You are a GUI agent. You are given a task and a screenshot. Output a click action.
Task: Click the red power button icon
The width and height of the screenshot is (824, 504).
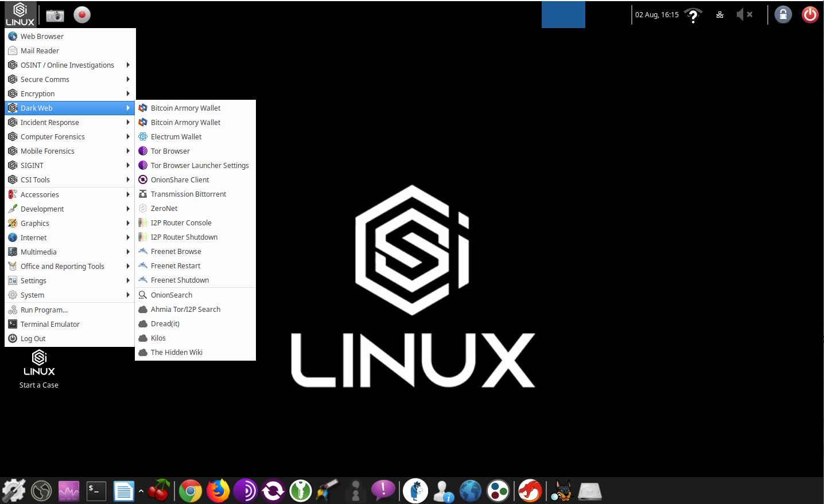point(810,15)
